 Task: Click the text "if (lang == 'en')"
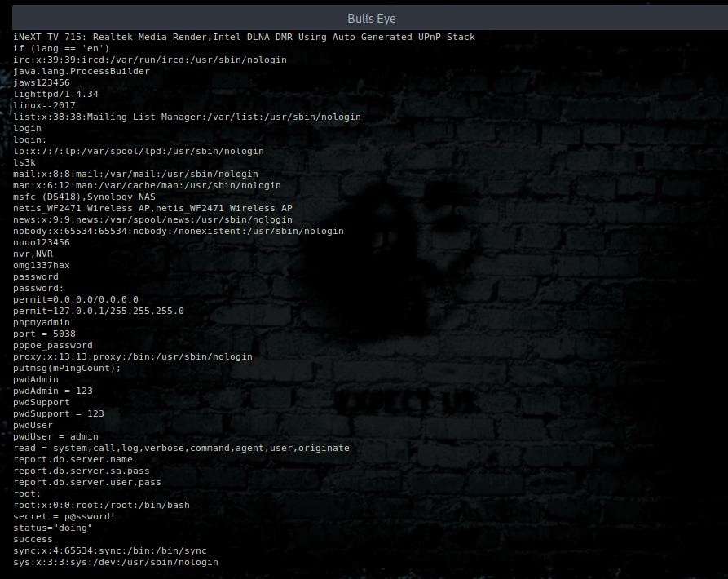click(x=61, y=48)
